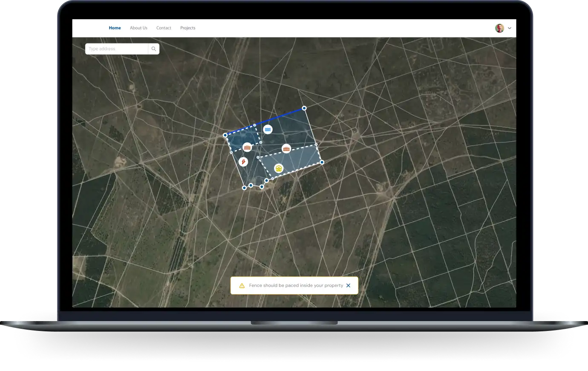Click the electricity lightning bolt marker
The image size is (588, 371).
(x=243, y=162)
